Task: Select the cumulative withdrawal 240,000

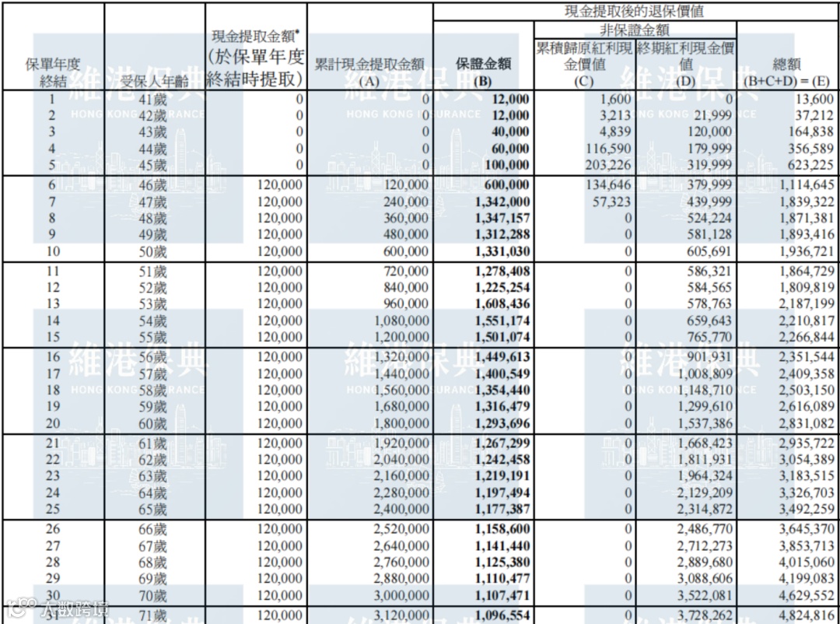Action: click(406, 202)
